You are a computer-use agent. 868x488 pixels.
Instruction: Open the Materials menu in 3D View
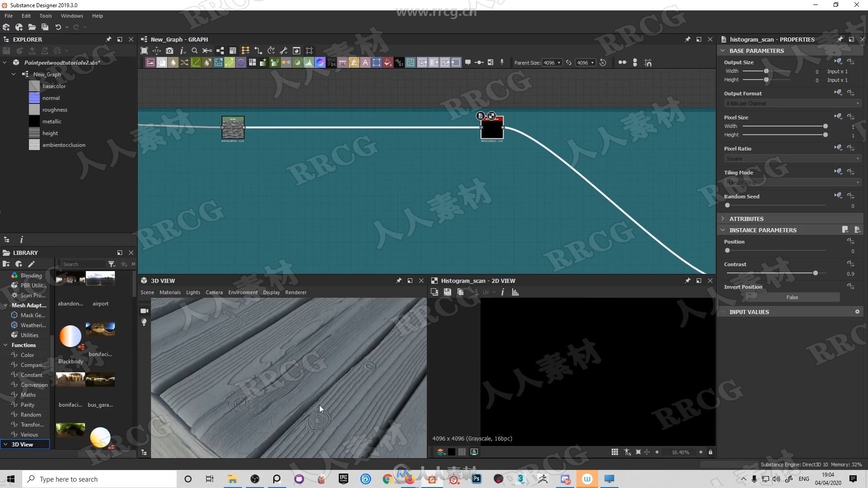[x=170, y=292]
